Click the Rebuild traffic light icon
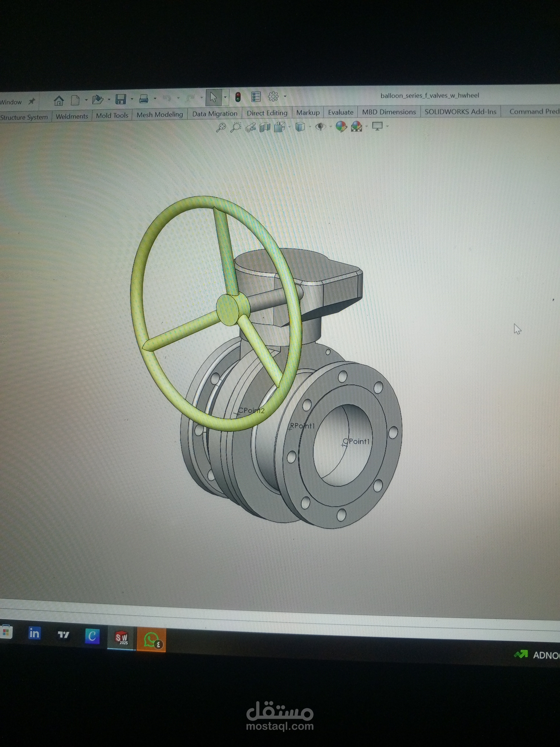This screenshot has width=560, height=747. pos(238,97)
